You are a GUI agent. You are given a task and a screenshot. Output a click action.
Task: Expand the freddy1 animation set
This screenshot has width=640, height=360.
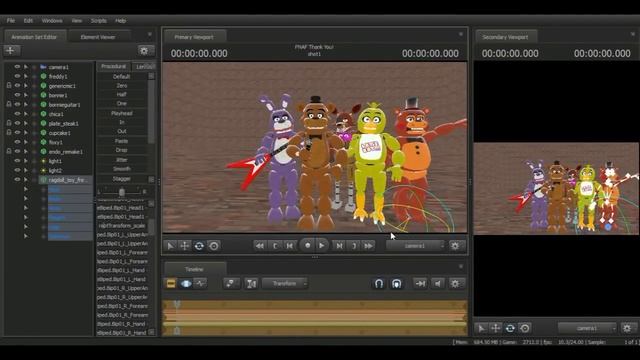[26, 76]
